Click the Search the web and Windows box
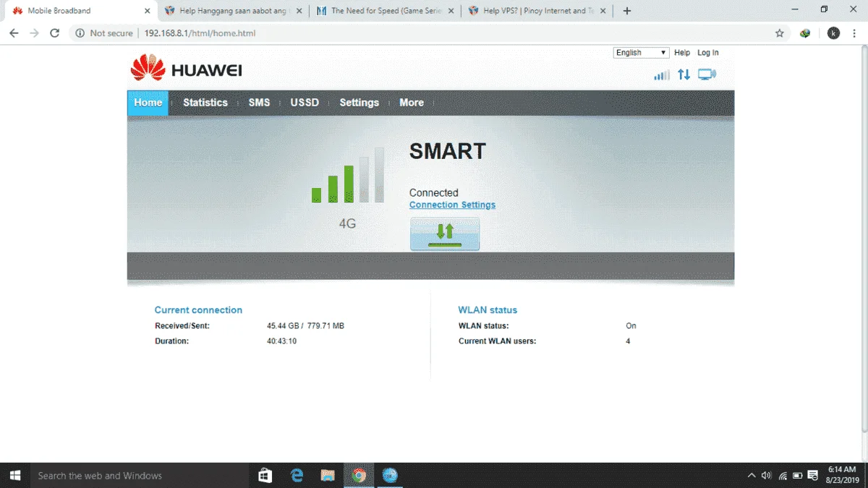Viewport: 868px width, 488px height. [140, 476]
